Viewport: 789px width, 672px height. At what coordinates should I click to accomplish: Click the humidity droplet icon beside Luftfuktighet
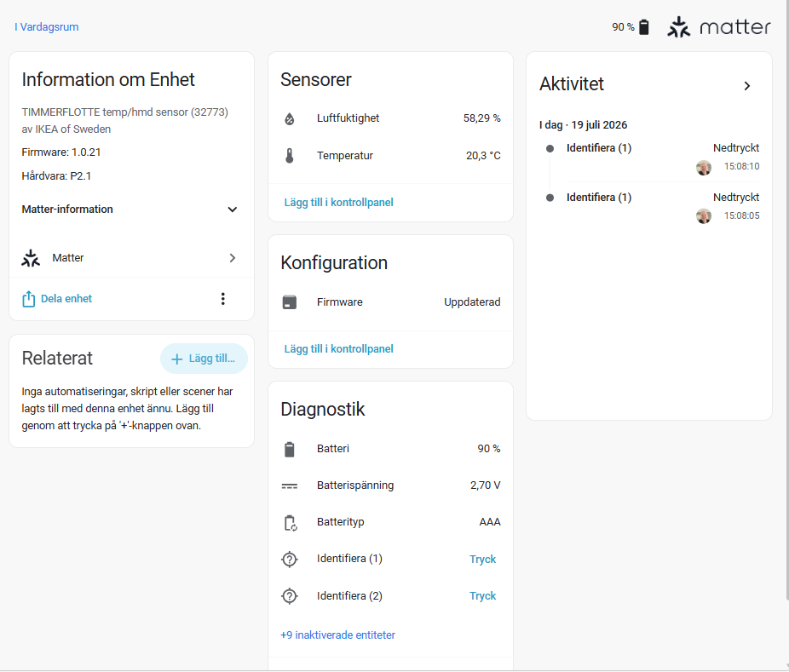click(290, 118)
